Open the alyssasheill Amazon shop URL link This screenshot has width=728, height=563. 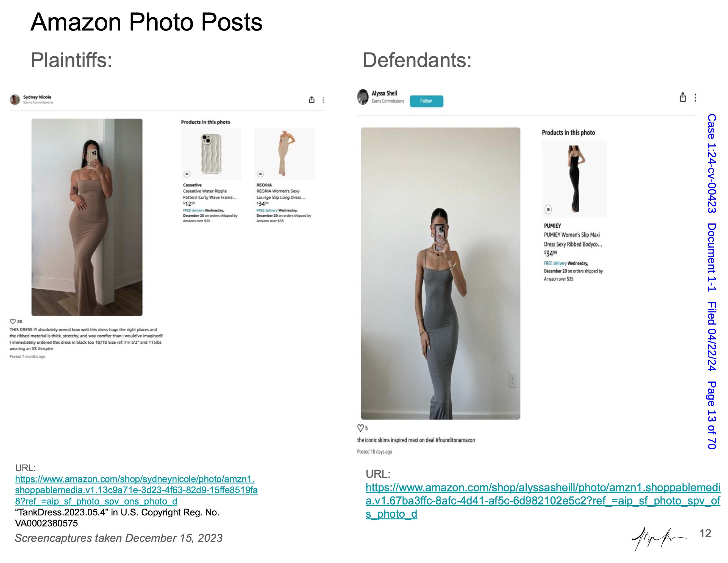(543, 501)
